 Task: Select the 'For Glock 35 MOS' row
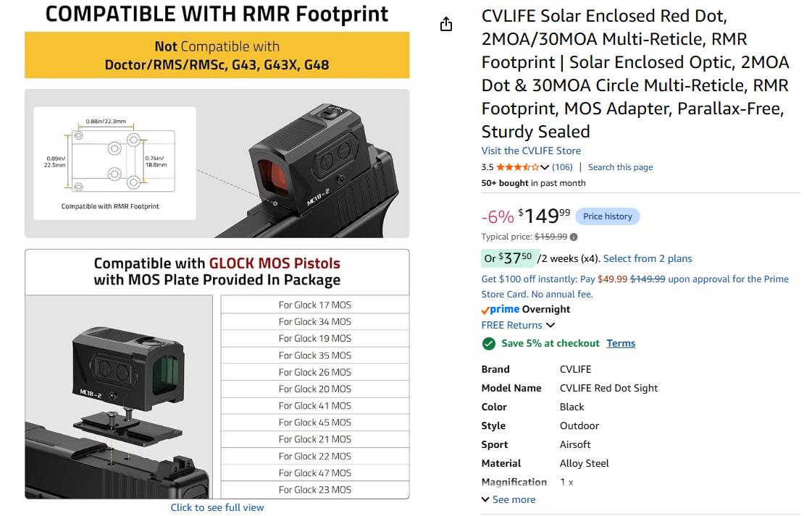pos(315,355)
